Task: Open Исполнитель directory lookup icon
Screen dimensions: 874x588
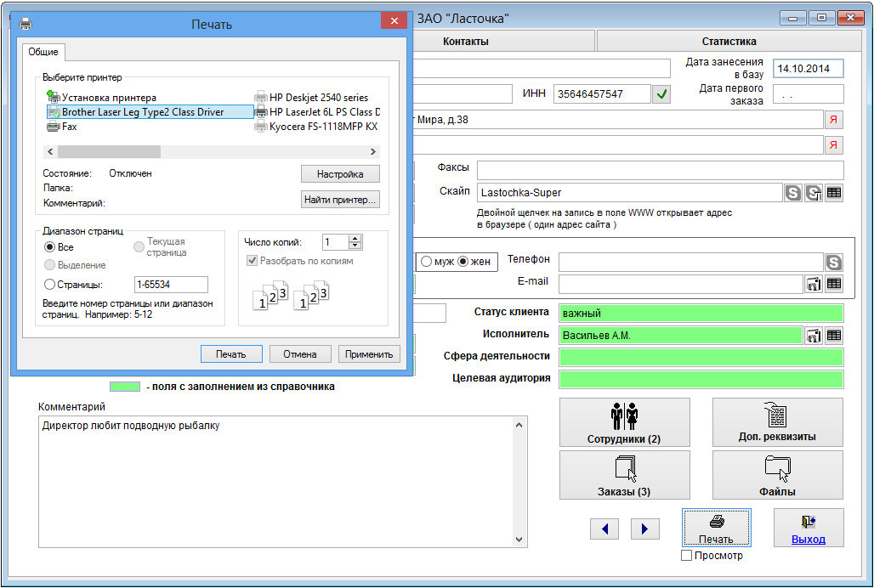Action: click(814, 336)
